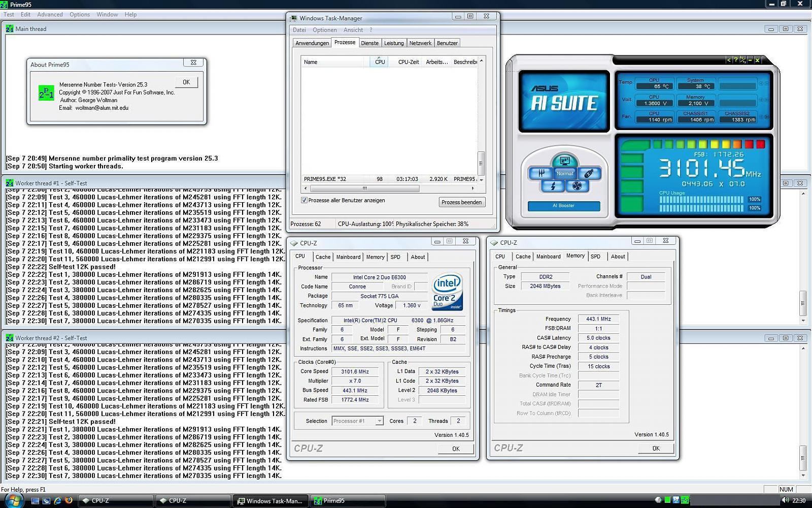Click OK in right CPU-Z Memory window
This screenshot has width=812, height=508.
pyautogui.click(x=656, y=449)
